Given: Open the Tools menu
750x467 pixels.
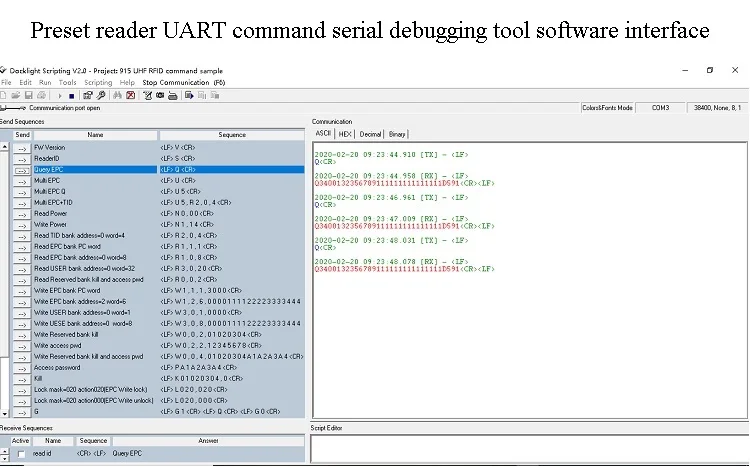Looking at the screenshot, I should coord(67,82).
